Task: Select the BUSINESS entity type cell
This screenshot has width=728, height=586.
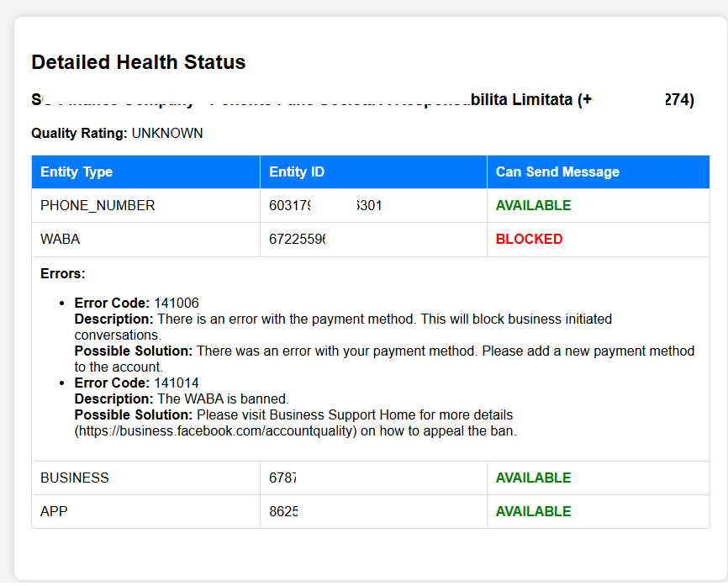Action: tap(75, 478)
